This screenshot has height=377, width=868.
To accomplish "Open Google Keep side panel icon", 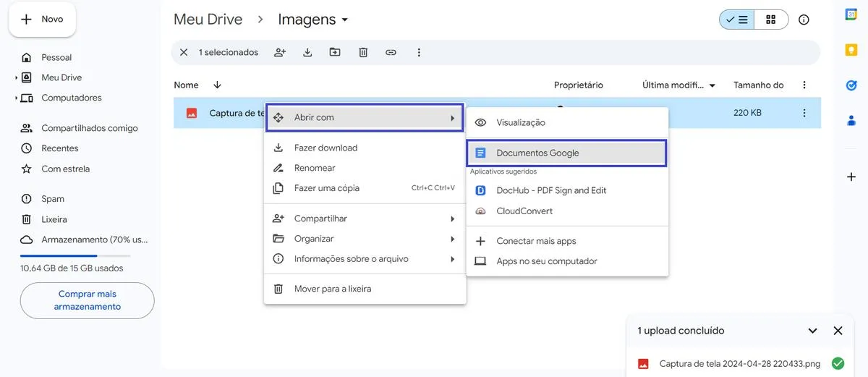I will click(851, 50).
